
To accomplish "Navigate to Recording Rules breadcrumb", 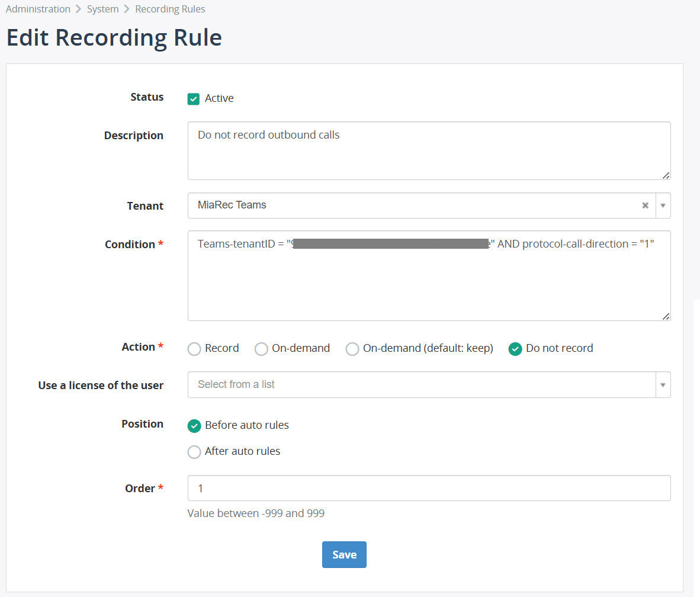I will click(x=170, y=9).
